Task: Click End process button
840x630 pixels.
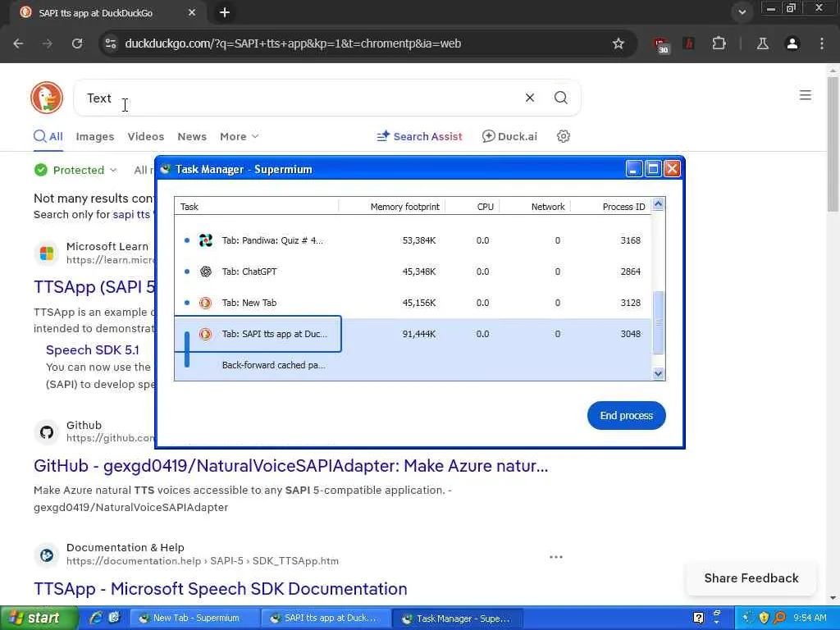Action: pyautogui.click(x=626, y=415)
